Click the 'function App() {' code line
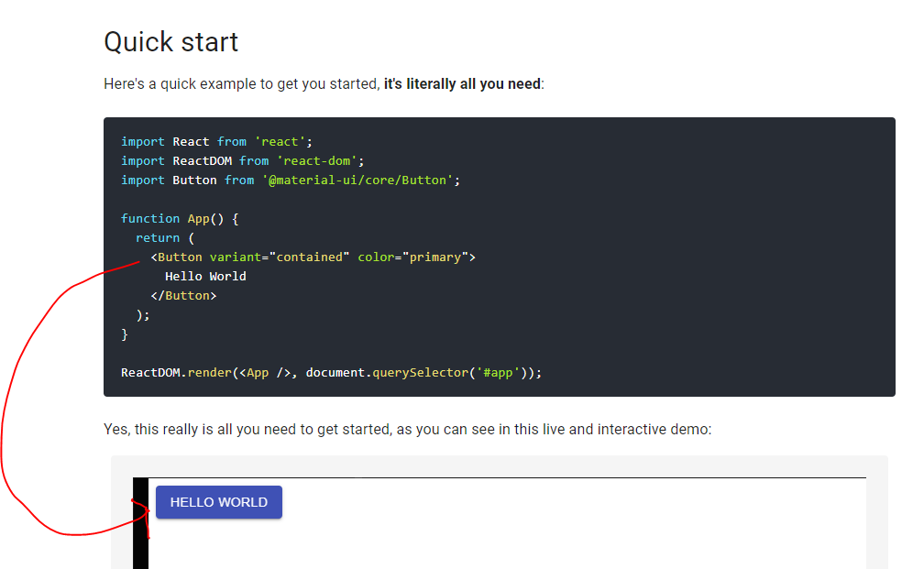Screen dimensions: 924x569 coord(180,218)
